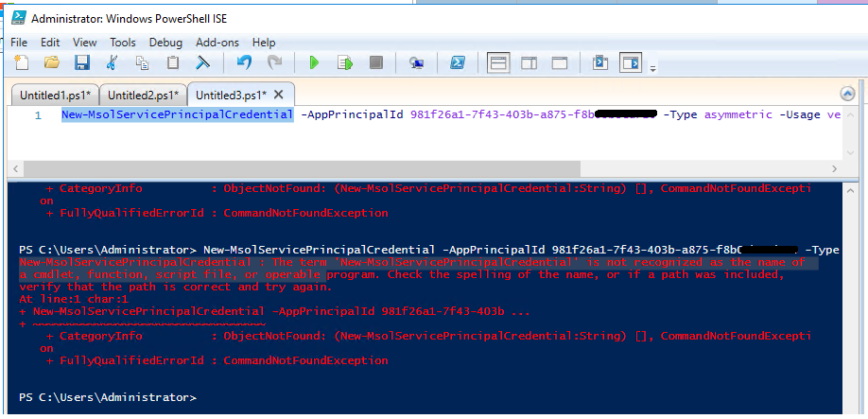This screenshot has width=868, height=419.
Task: Open the Edit menu
Action: coord(50,43)
